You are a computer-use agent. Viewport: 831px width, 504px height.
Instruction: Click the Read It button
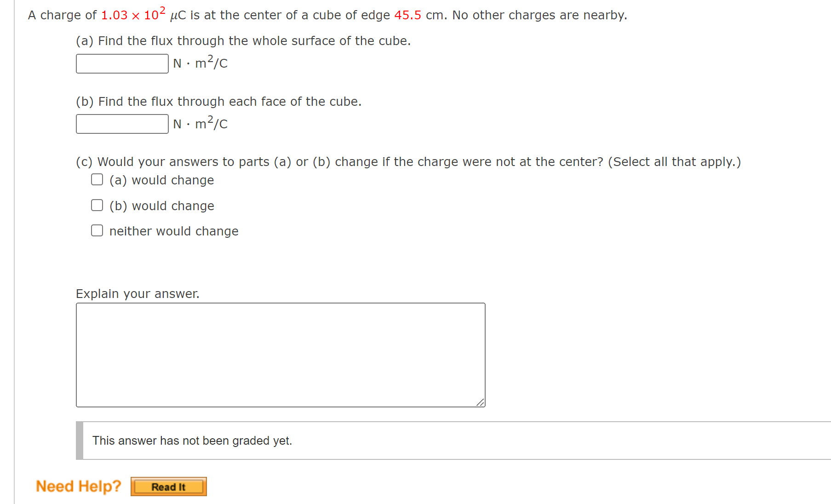pyautogui.click(x=168, y=487)
